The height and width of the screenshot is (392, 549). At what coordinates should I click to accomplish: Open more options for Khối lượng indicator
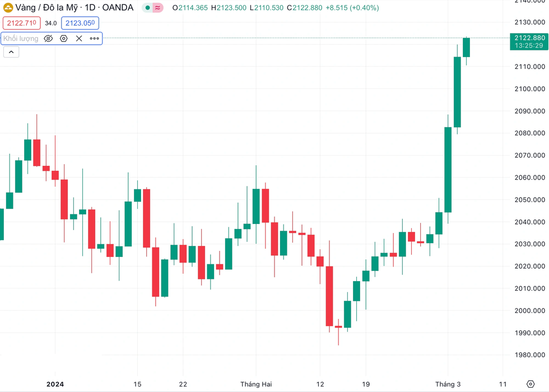point(95,39)
